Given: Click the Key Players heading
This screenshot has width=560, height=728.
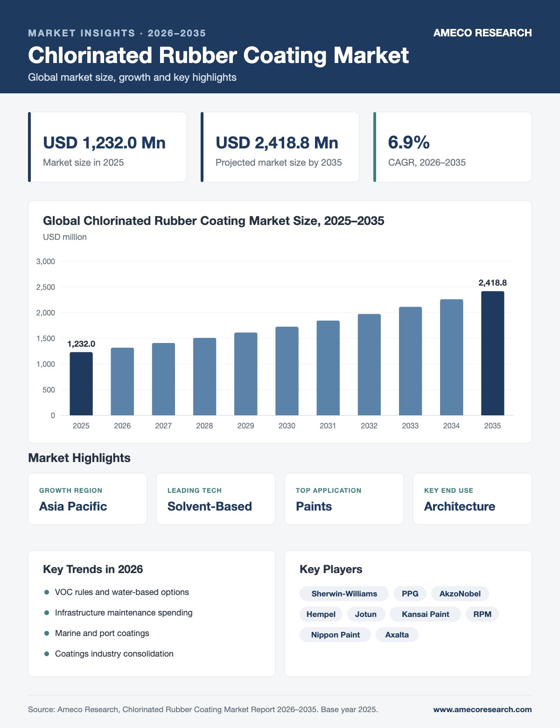Looking at the screenshot, I should [331, 569].
